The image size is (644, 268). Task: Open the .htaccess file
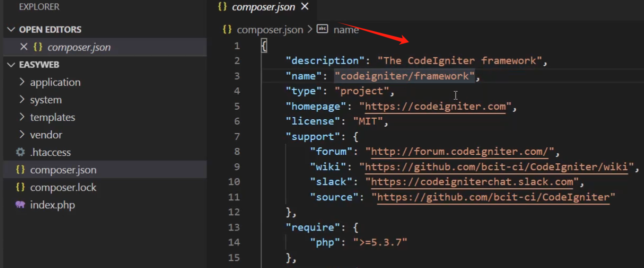[50, 152]
